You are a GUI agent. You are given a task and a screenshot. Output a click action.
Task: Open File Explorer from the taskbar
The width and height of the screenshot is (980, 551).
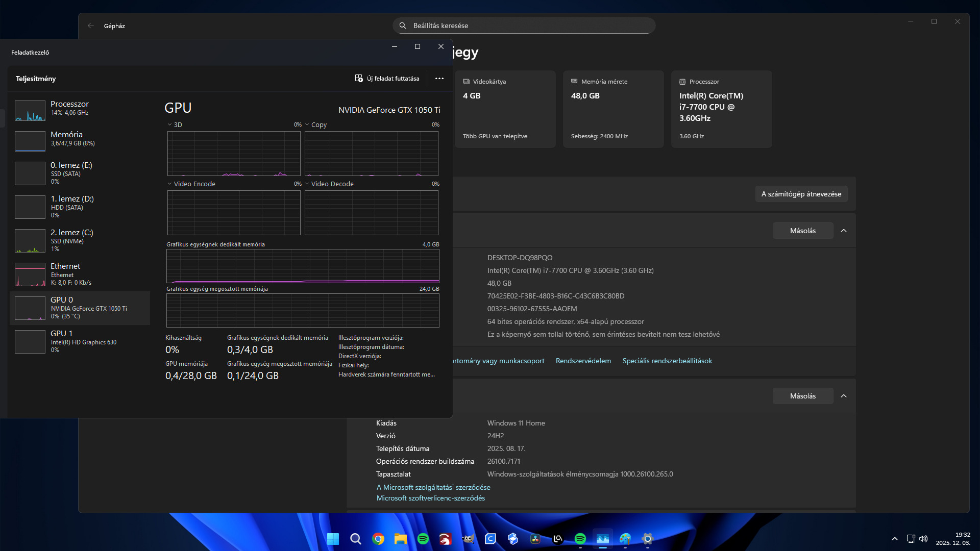point(401,539)
